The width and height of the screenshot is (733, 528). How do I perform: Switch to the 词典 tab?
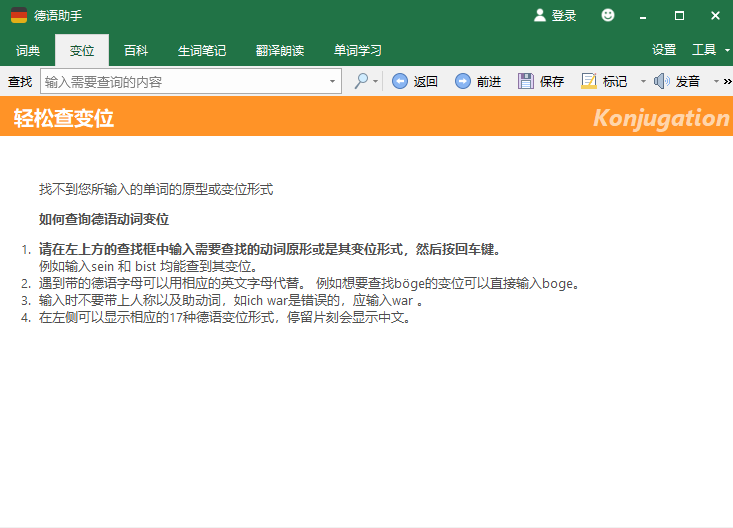28,50
